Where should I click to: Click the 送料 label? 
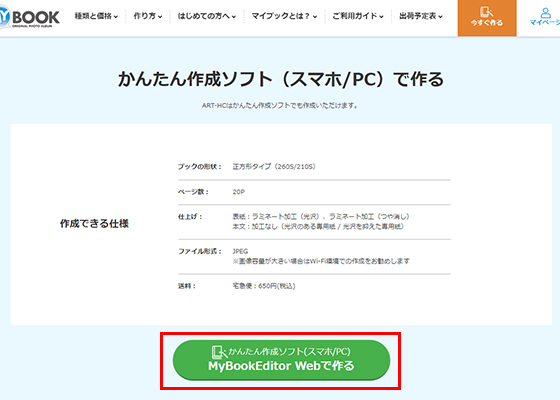pos(187,286)
